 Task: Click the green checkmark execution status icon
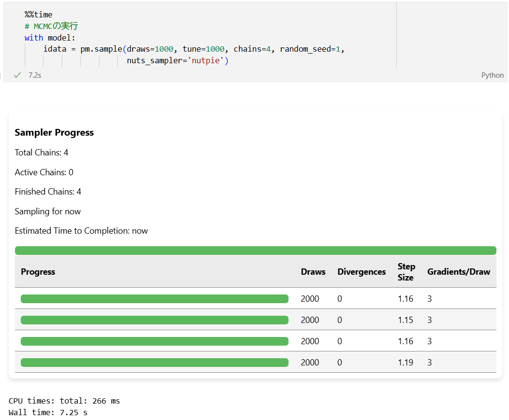[x=17, y=75]
